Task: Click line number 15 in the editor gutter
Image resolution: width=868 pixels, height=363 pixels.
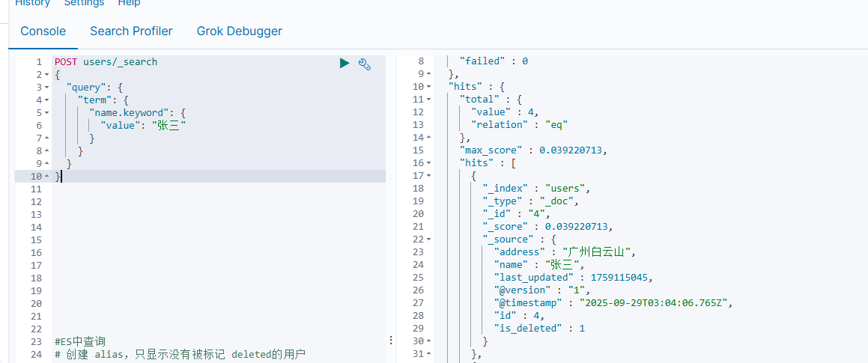Action: [x=36, y=240]
